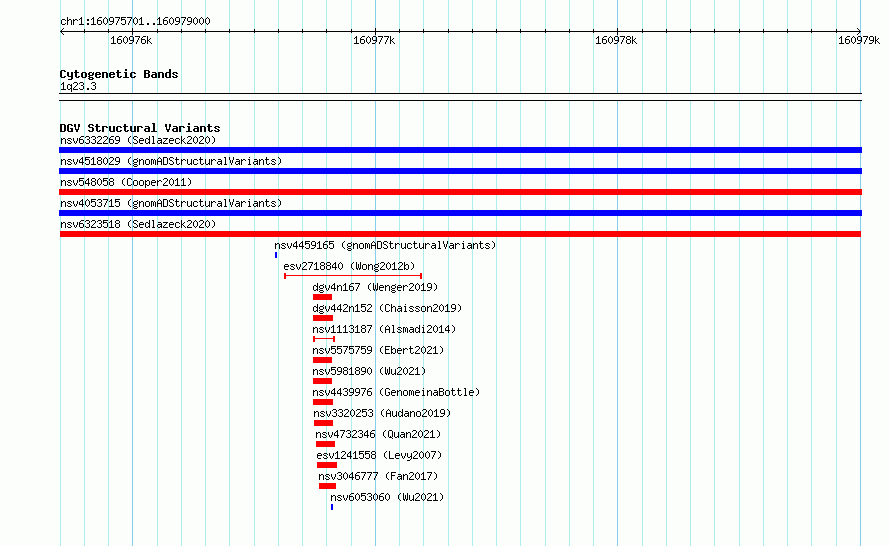Screen dimensions: 890x546
Task: Click the right arrowhead of the ruler
Action: 858,31
